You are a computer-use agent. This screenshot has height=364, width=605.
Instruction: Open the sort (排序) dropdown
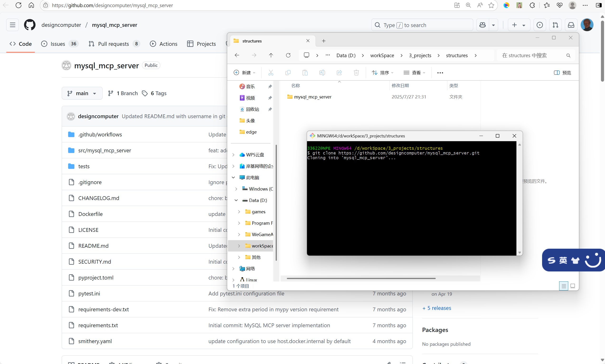tap(383, 73)
